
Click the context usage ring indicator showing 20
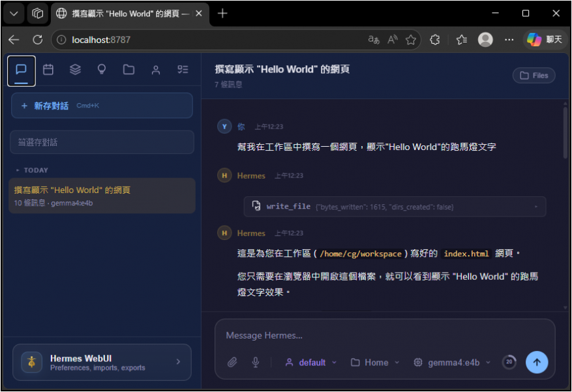point(509,362)
